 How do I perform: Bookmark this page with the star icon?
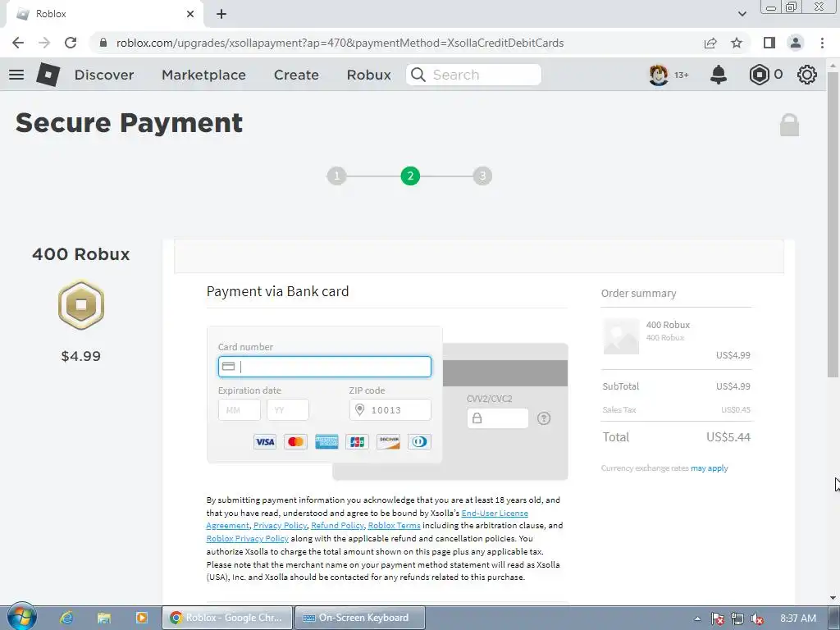click(x=737, y=43)
